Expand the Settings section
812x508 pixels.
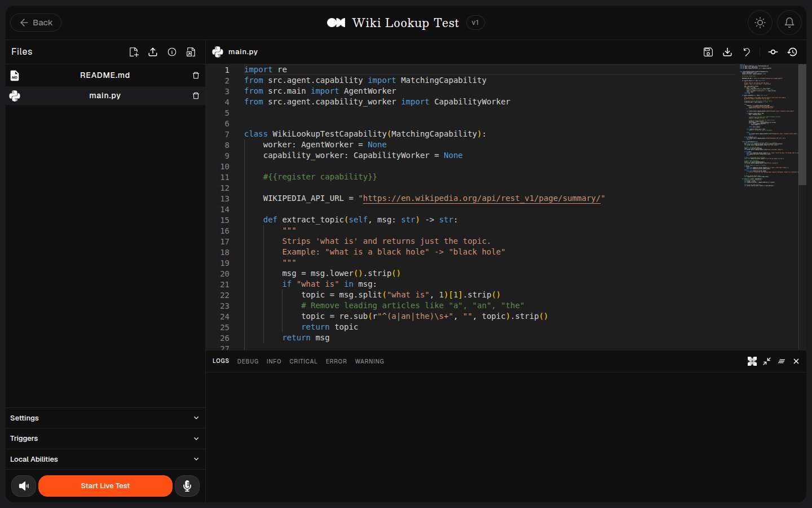tap(105, 418)
